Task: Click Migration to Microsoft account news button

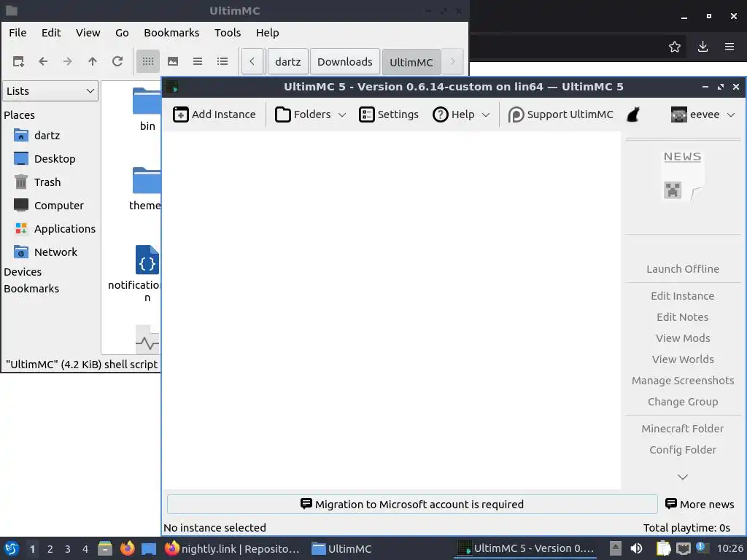Action: pos(412,505)
